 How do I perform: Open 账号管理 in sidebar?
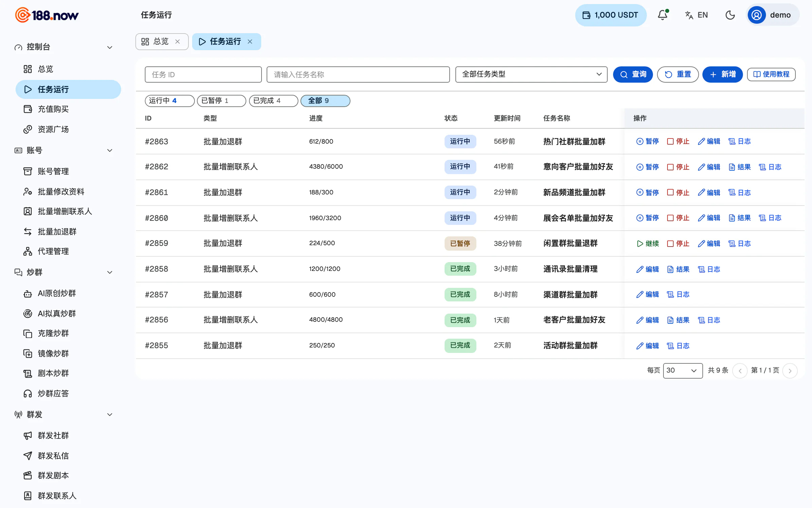point(68,171)
